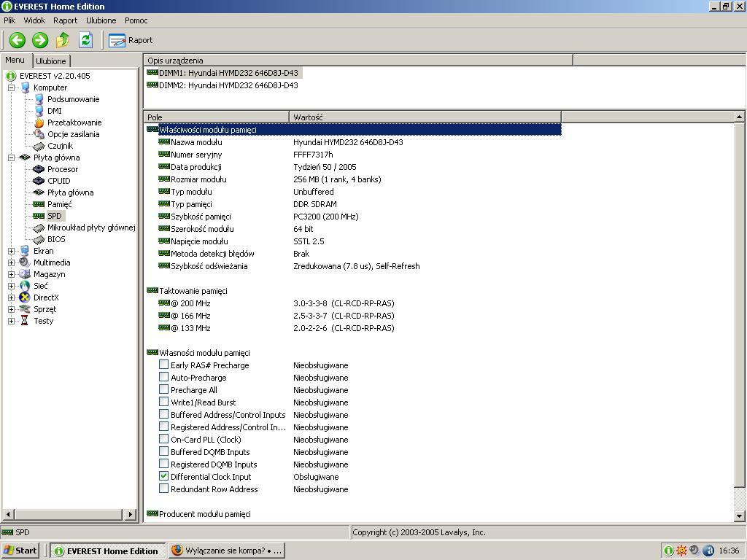The image size is (747, 560).
Task: Click the EVEREST Home Edition taskbar button
Action: [x=108, y=551]
